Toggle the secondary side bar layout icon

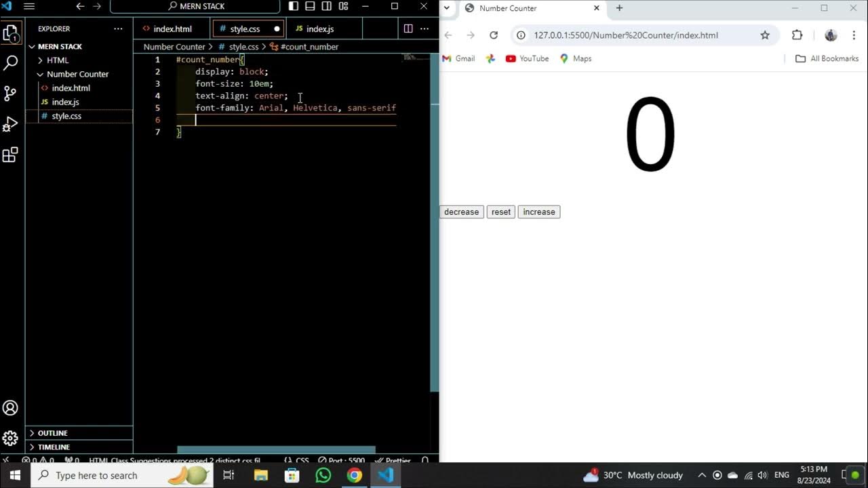coord(326,6)
